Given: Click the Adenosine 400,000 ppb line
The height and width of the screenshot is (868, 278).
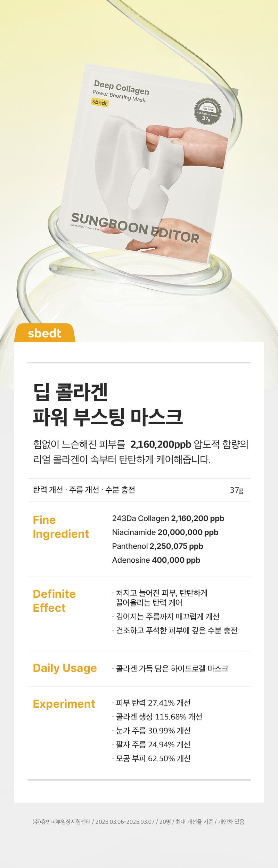Looking at the screenshot, I should click(x=156, y=560).
